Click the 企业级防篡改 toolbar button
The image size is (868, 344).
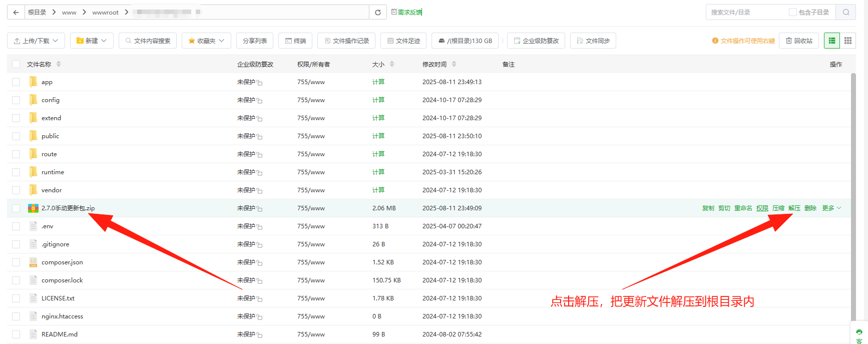point(536,41)
